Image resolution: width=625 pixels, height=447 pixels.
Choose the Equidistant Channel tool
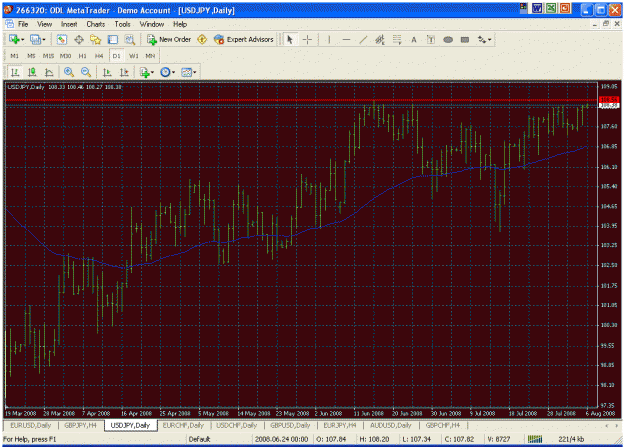[380, 39]
